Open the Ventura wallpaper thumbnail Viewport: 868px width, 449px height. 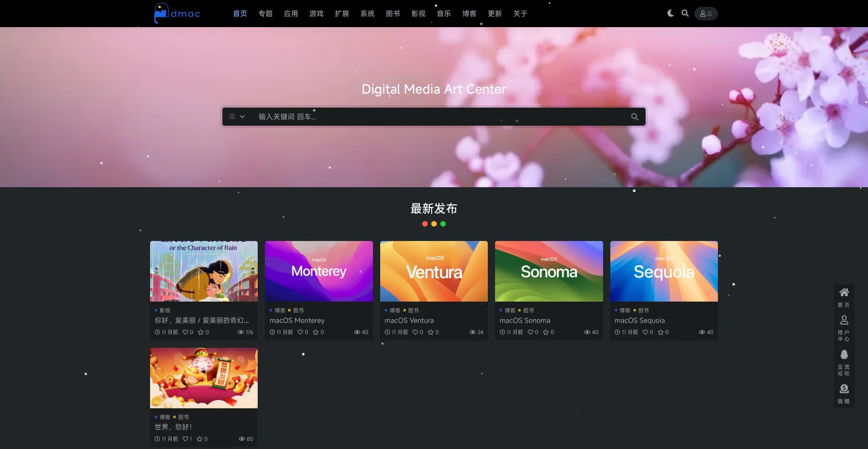click(434, 271)
